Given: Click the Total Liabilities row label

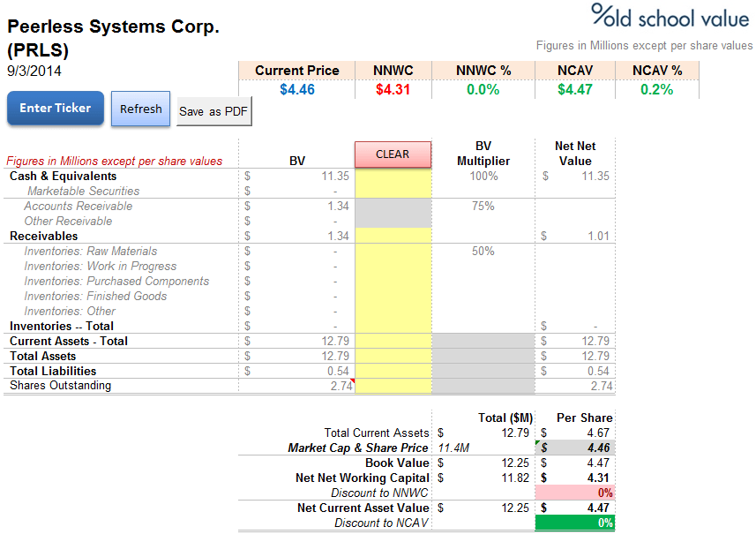Looking at the screenshot, I should point(53,371).
